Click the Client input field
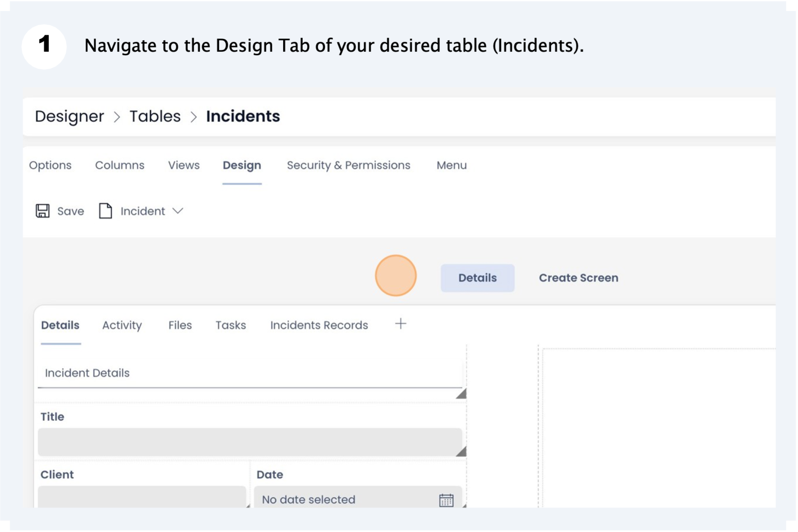The image size is (798, 532). click(x=142, y=497)
